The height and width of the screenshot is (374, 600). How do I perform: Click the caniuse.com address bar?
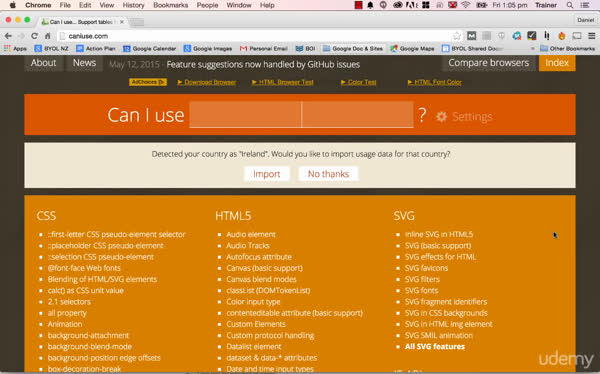pos(256,36)
